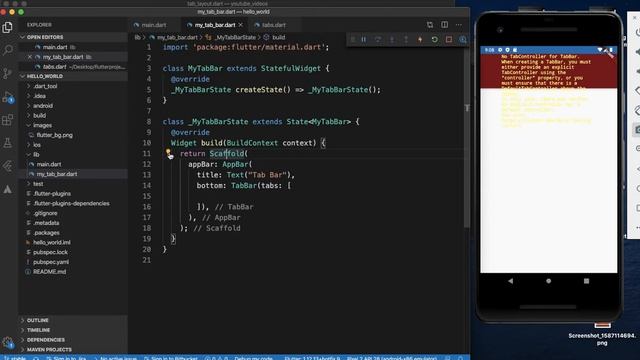640x360 pixels.
Task: Open the Search view in activity bar
Action: coord(7,50)
